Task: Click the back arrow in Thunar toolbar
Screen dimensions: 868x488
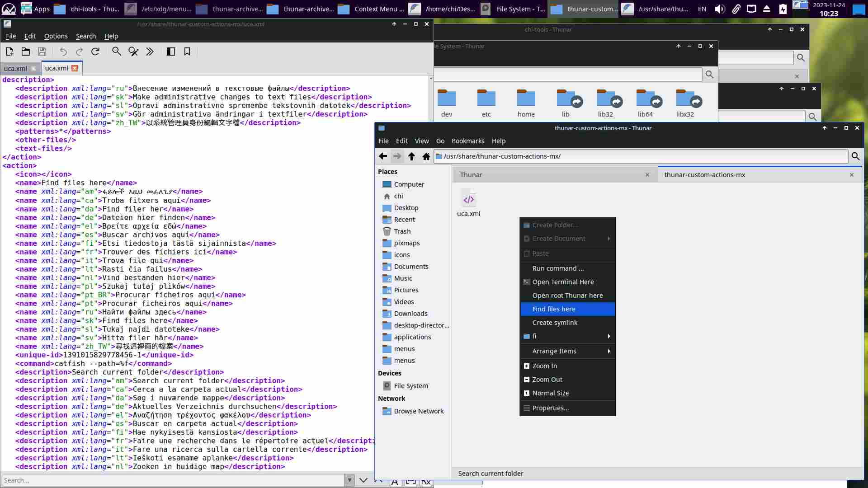Action: click(x=383, y=156)
